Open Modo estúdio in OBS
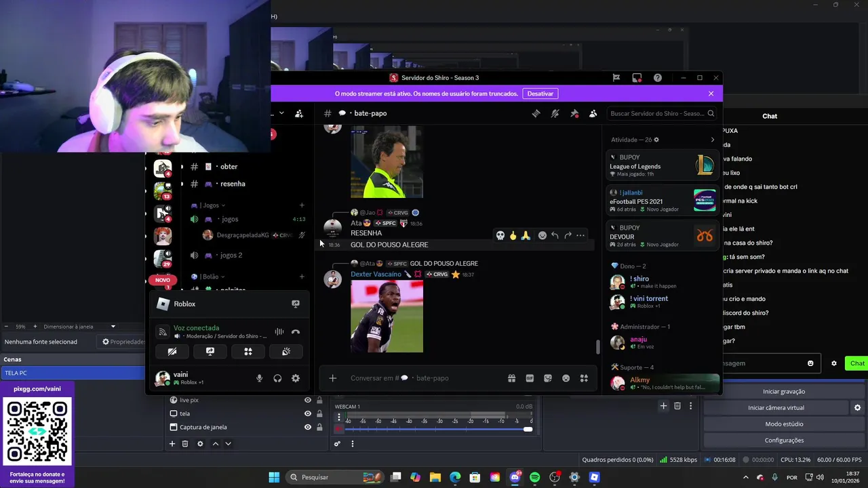Viewport: 868px width, 488px height. click(784, 424)
